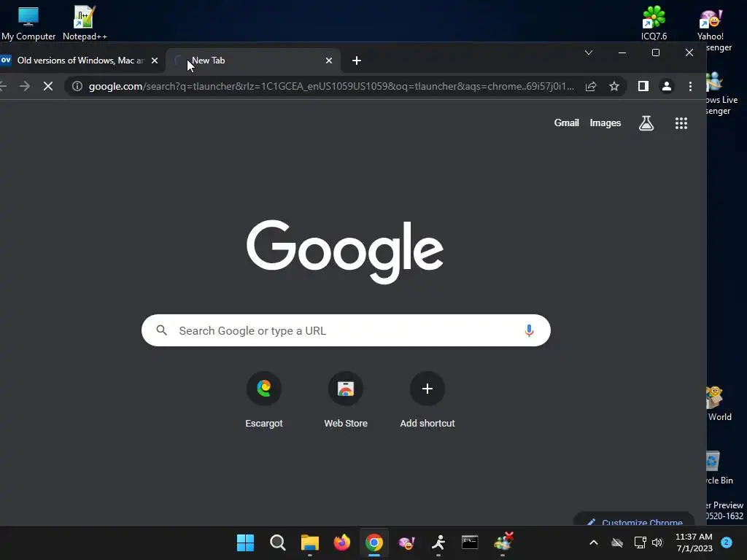Select Notepad++ desktop shortcut
Screen dimensions: 747x560
(85, 23)
